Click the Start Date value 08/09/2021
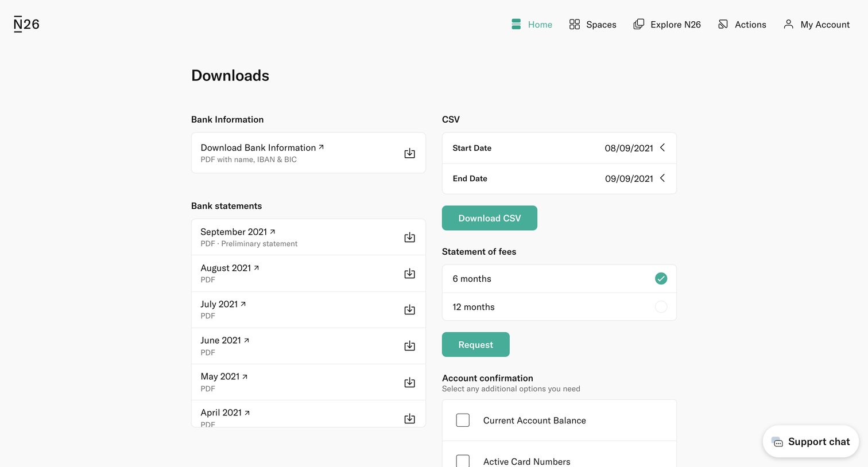The height and width of the screenshot is (467, 868). (x=629, y=148)
